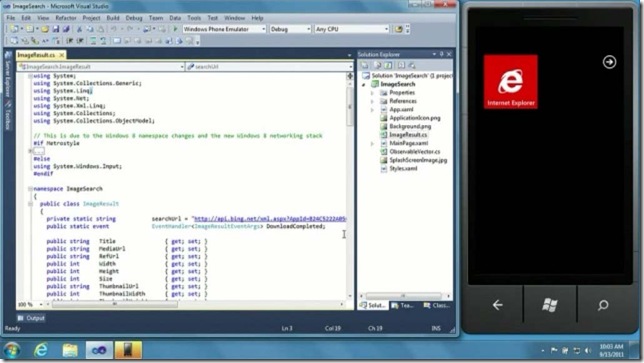Tap the right arrow circle on phone screen
Viewport: 644px width, 363px height.
point(609,62)
